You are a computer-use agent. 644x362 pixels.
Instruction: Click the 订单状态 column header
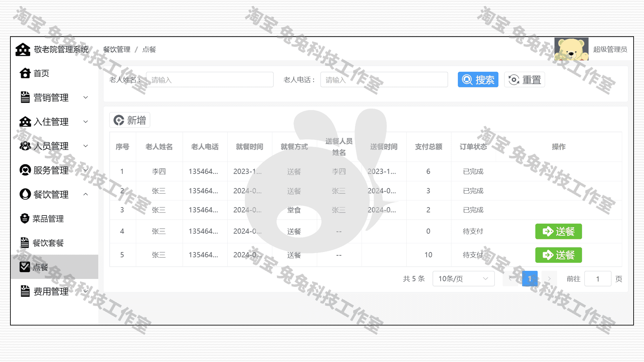coord(473,147)
